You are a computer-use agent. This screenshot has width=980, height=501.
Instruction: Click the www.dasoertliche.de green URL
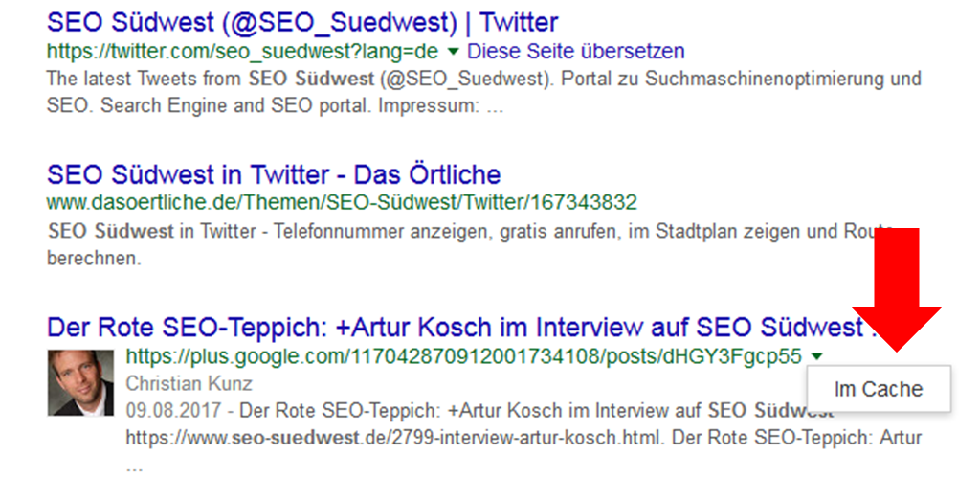pyautogui.click(x=341, y=202)
